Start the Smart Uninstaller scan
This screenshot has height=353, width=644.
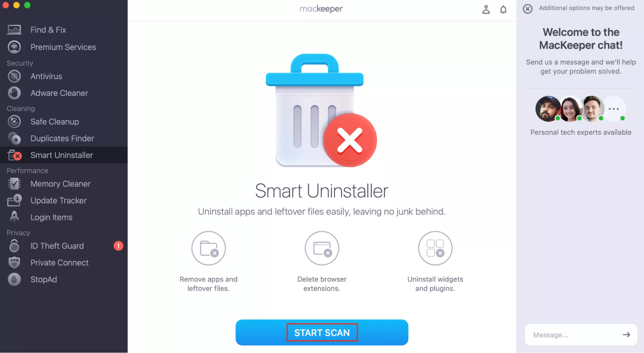tap(322, 333)
